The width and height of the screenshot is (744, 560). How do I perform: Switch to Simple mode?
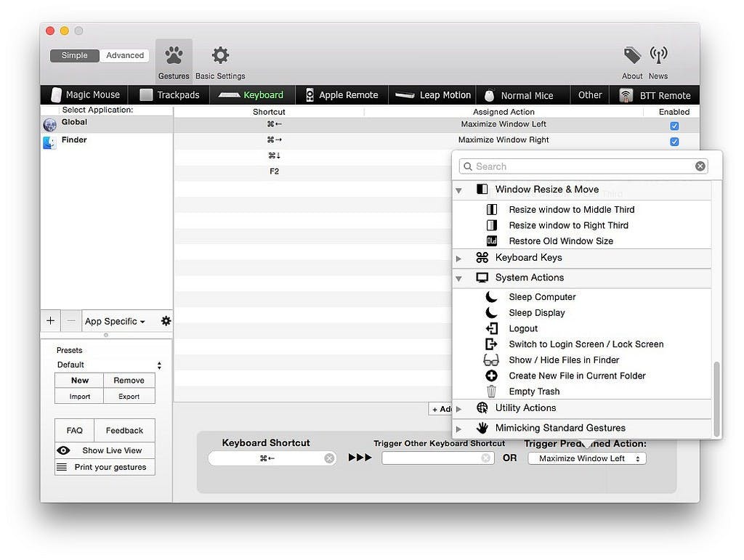[75, 55]
